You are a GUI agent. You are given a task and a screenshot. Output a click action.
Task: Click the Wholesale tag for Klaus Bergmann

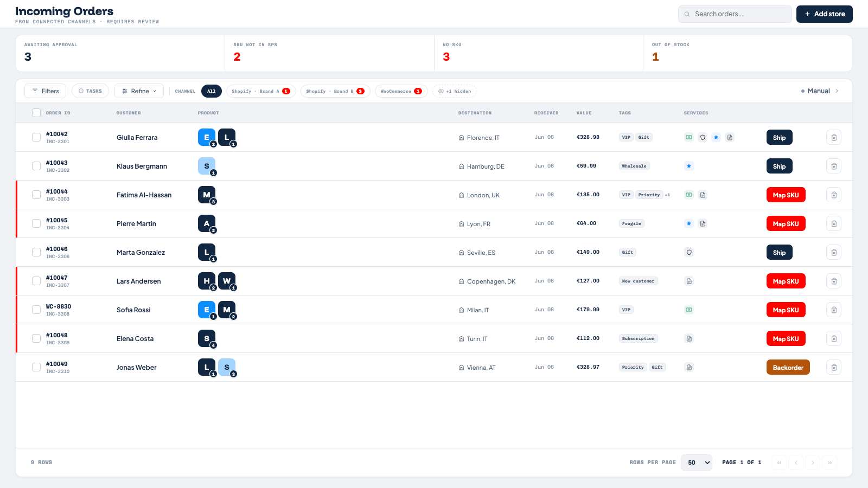tap(634, 166)
